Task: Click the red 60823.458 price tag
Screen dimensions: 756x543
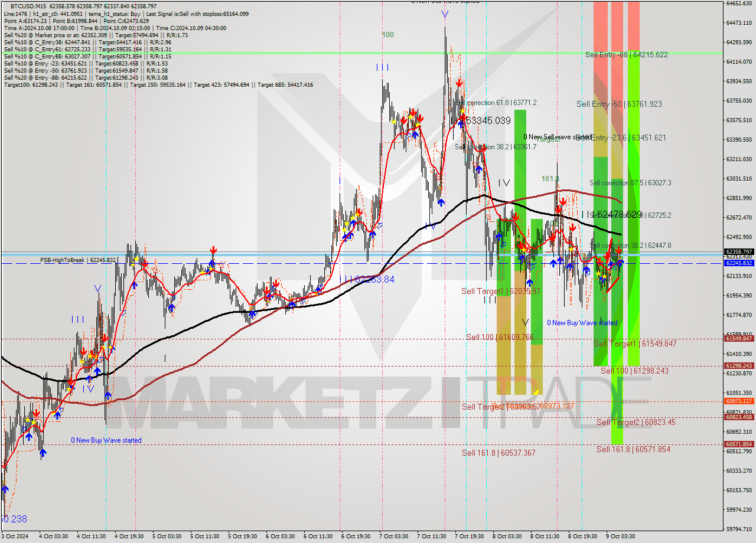Action: [739, 417]
